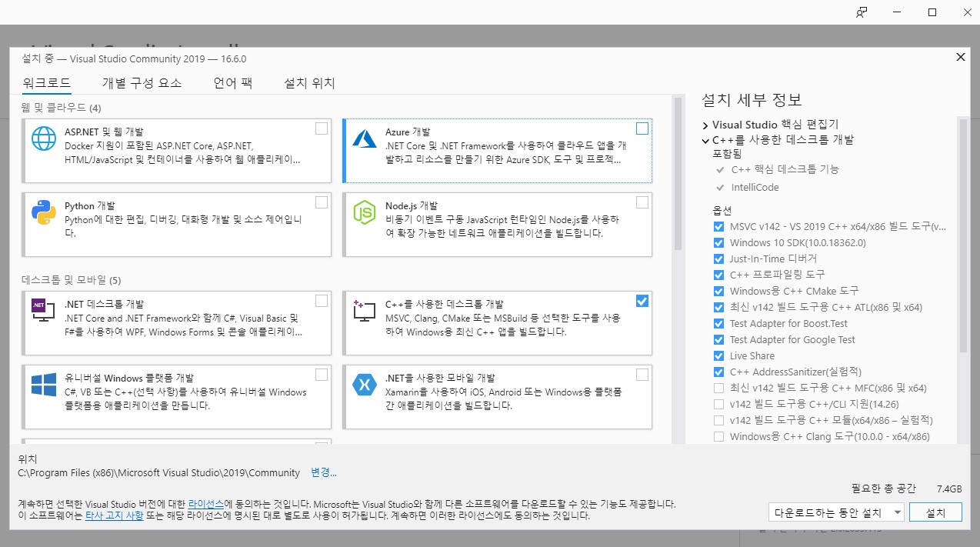Check the C++/CLI support option
The image size is (980, 547).
click(x=718, y=404)
